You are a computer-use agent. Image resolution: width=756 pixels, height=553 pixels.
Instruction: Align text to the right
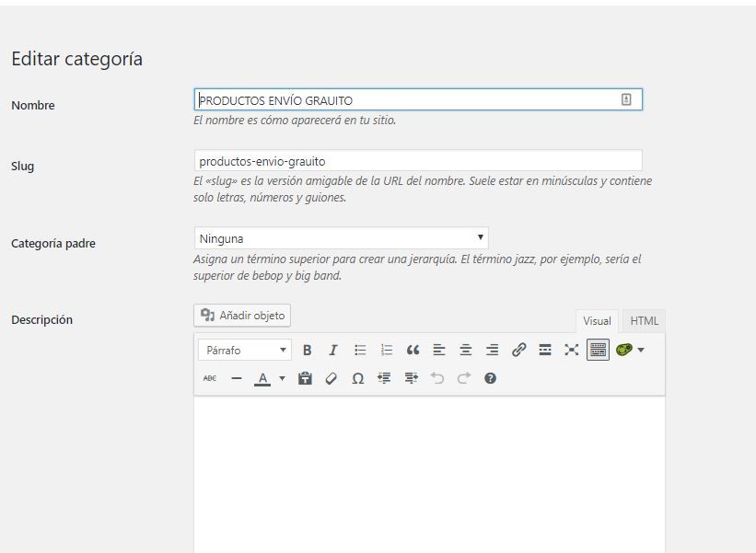493,351
